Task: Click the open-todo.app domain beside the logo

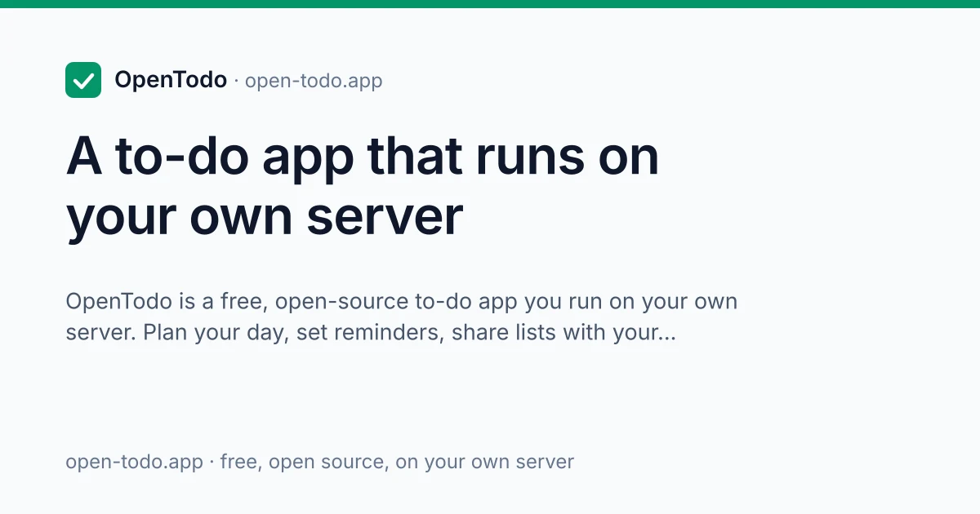Action: click(x=314, y=81)
